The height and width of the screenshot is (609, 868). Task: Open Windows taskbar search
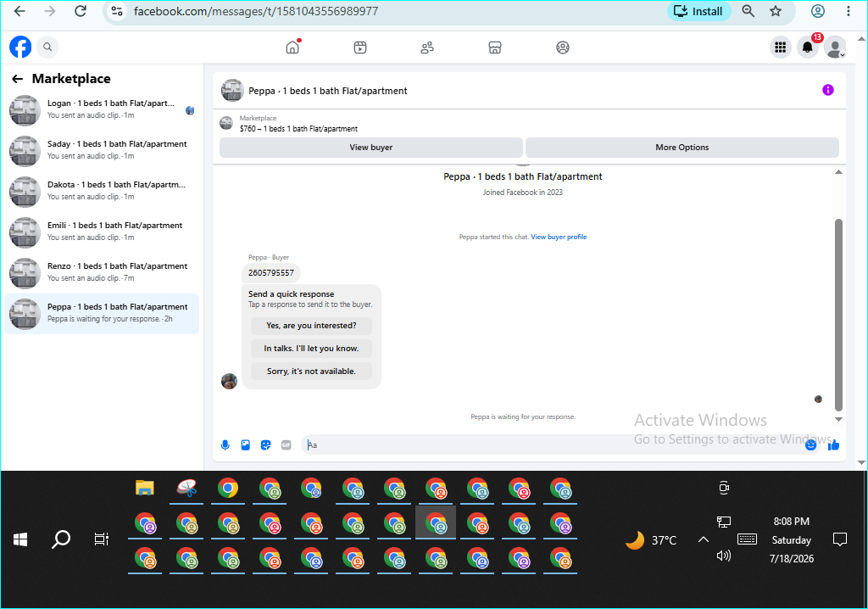[61, 539]
